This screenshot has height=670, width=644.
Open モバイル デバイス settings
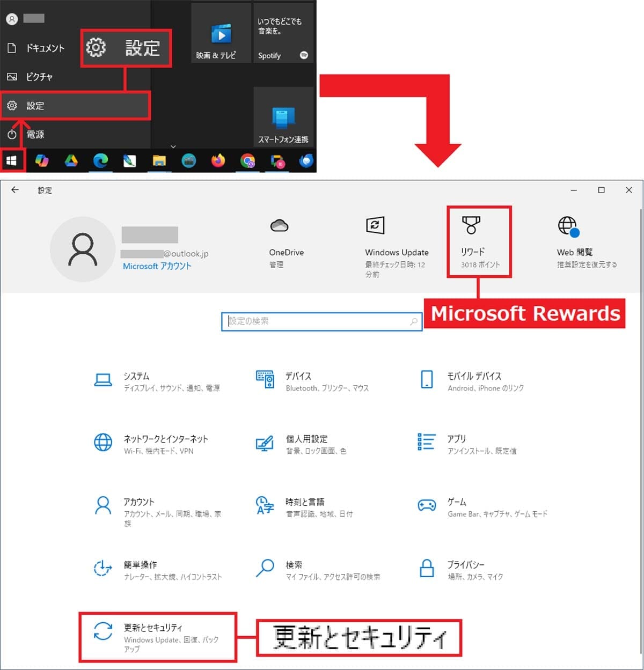point(471,381)
